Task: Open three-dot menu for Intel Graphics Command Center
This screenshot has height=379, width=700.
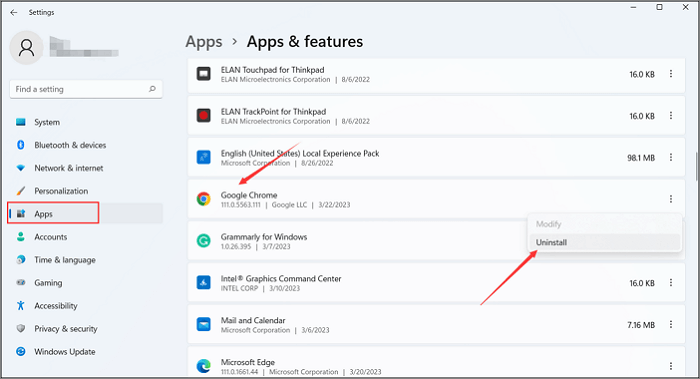Action: click(x=671, y=283)
